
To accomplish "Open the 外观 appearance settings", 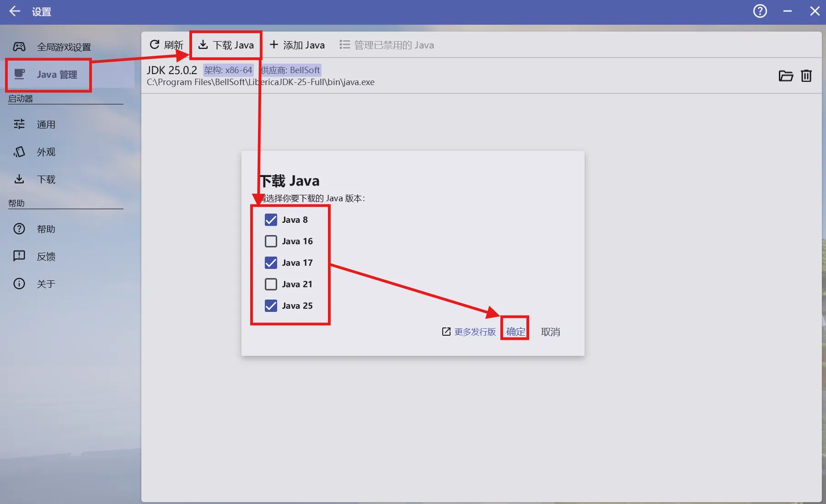I will [47, 152].
